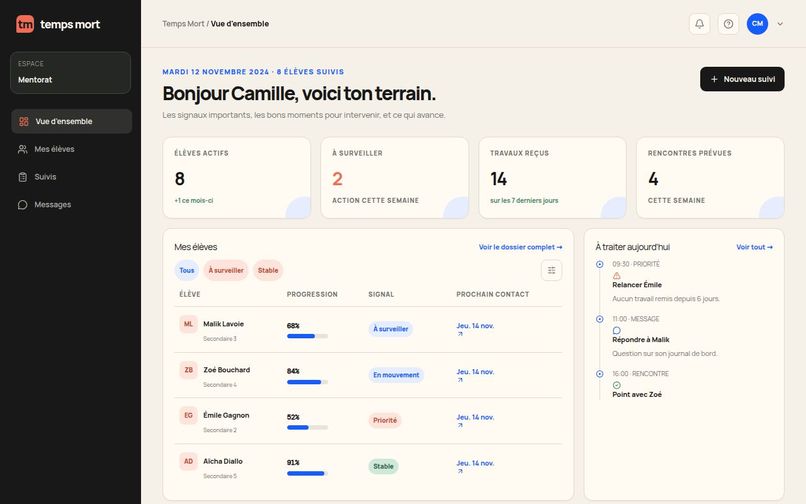Open the table display options icon

pos(551,271)
